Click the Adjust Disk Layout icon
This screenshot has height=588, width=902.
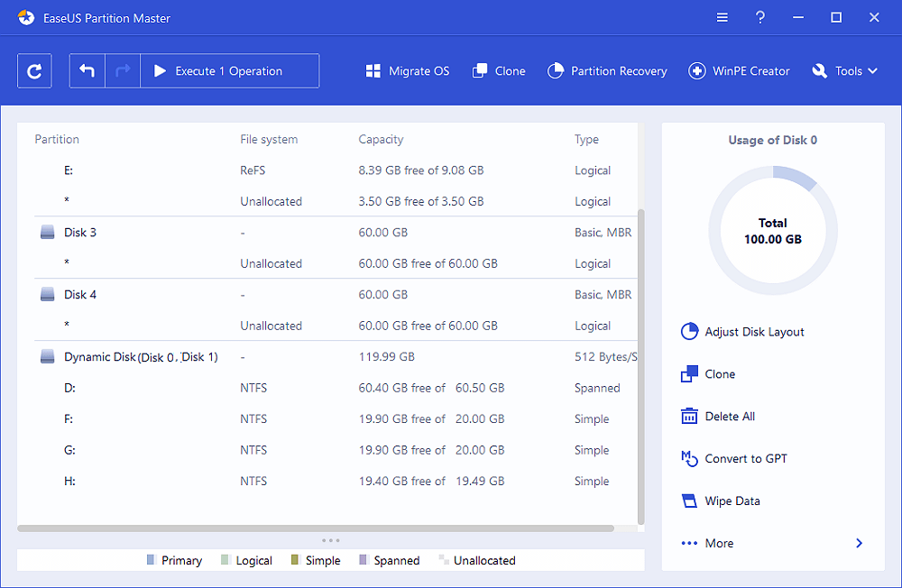click(689, 332)
